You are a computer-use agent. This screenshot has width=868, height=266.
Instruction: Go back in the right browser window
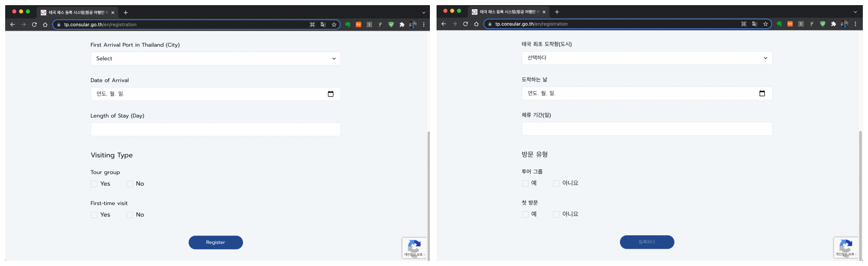point(444,24)
